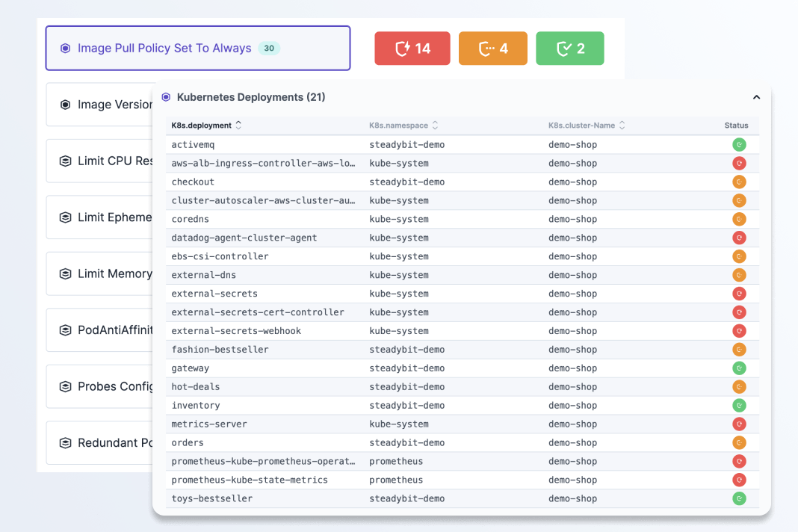The height and width of the screenshot is (532, 798).
Task: Click the green status icon for toys-bestseller
Action: point(739,498)
